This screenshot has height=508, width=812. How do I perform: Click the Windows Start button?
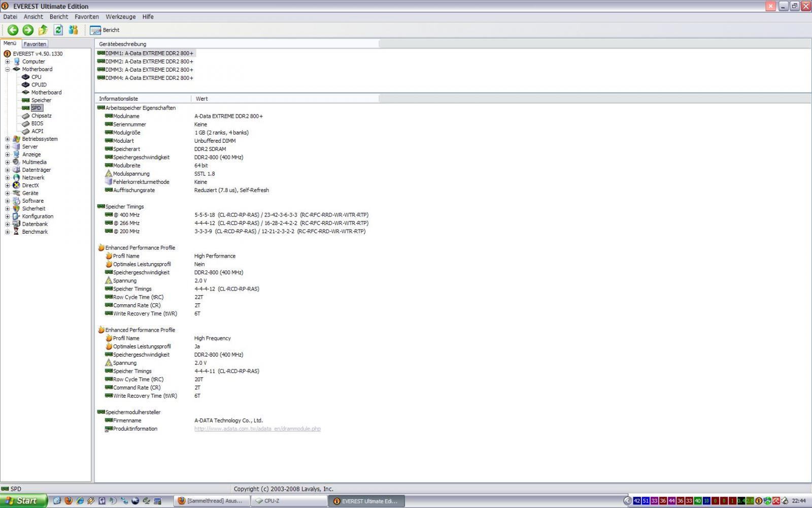(23, 501)
